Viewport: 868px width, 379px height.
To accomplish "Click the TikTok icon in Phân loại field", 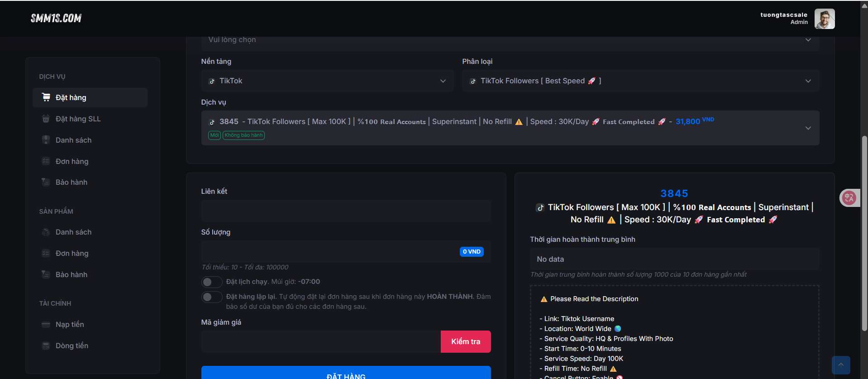I will tap(473, 81).
